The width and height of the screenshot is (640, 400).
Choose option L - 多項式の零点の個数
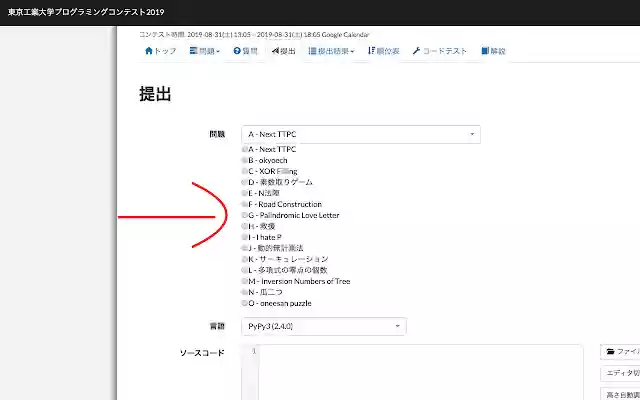pos(285,270)
